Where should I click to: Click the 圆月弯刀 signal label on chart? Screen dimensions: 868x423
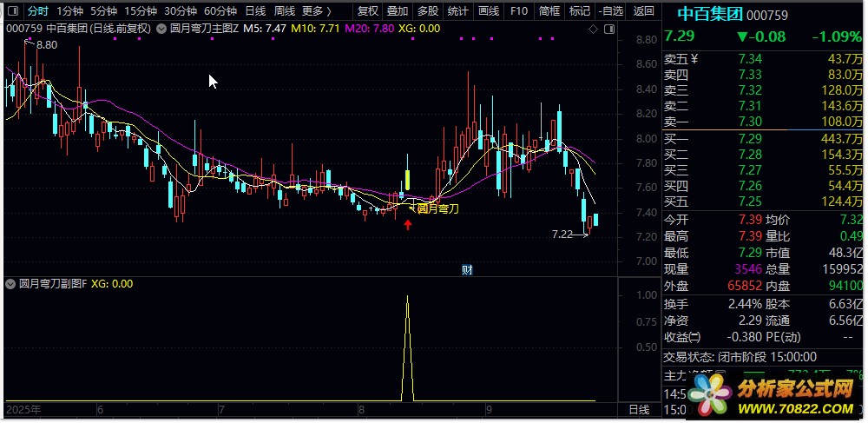[x=437, y=208]
